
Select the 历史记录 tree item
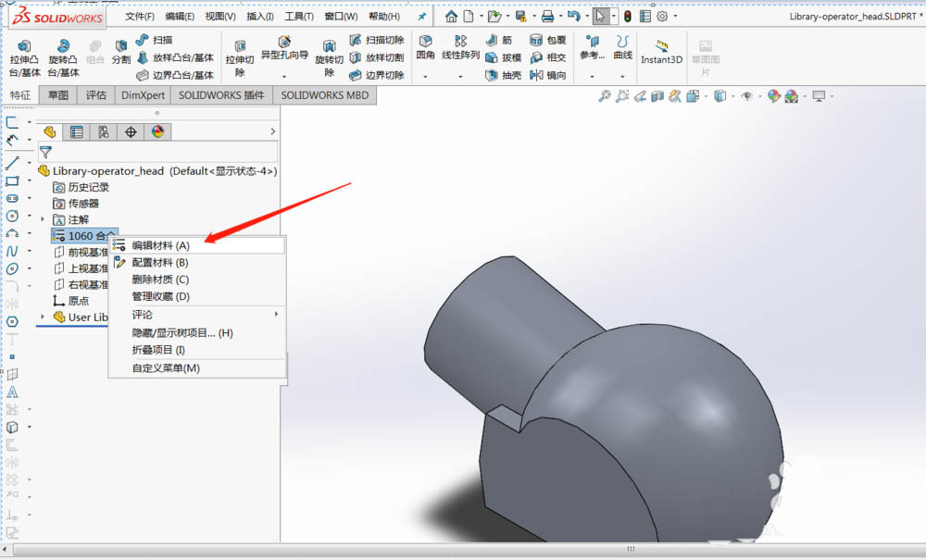click(x=81, y=187)
